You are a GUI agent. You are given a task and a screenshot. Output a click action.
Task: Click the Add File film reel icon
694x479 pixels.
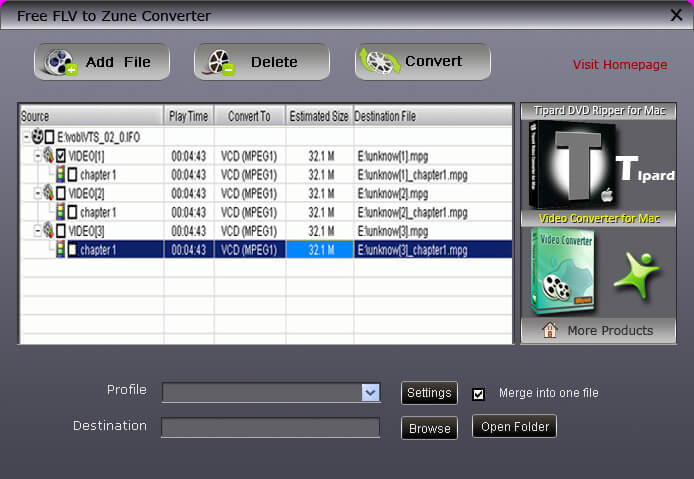pyautogui.click(x=61, y=62)
